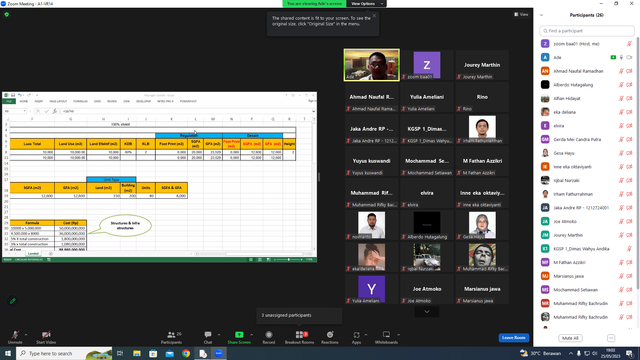
Task: Unmute microphone in Zoom toolbar
Action: [15, 337]
